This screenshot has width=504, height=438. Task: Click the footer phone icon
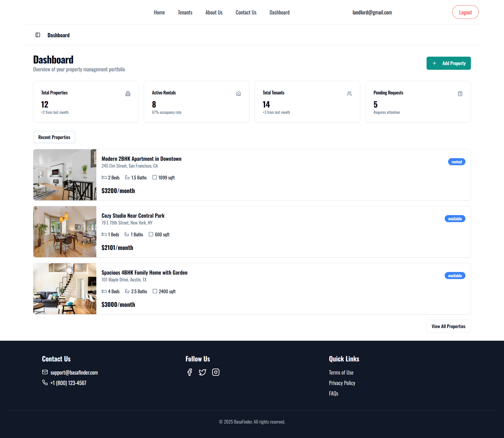point(45,383)
